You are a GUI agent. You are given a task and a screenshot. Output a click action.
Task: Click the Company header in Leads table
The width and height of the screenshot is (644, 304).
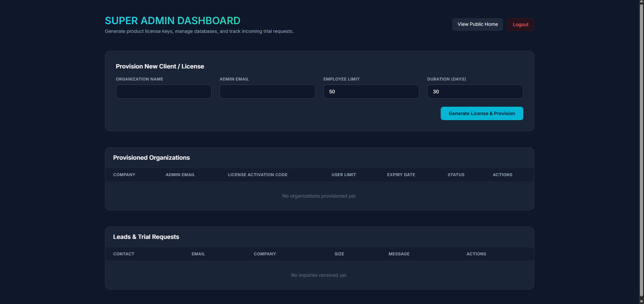coord(265,254)
